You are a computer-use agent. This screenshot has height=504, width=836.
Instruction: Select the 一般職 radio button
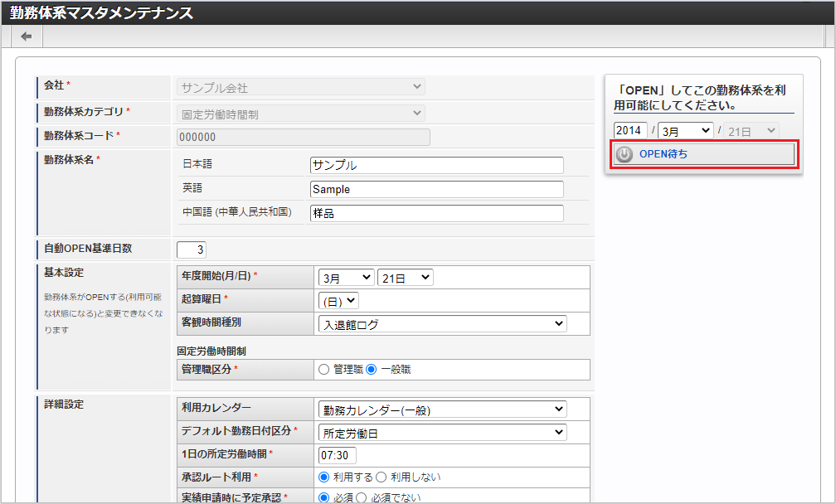click(x=371, y=369)
